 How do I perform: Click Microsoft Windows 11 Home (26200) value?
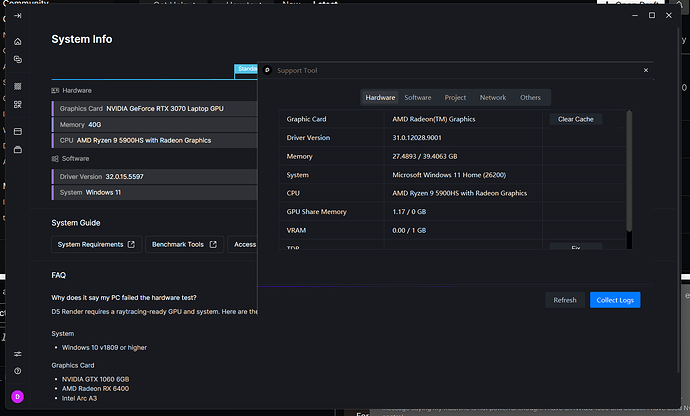coord(449,175)
